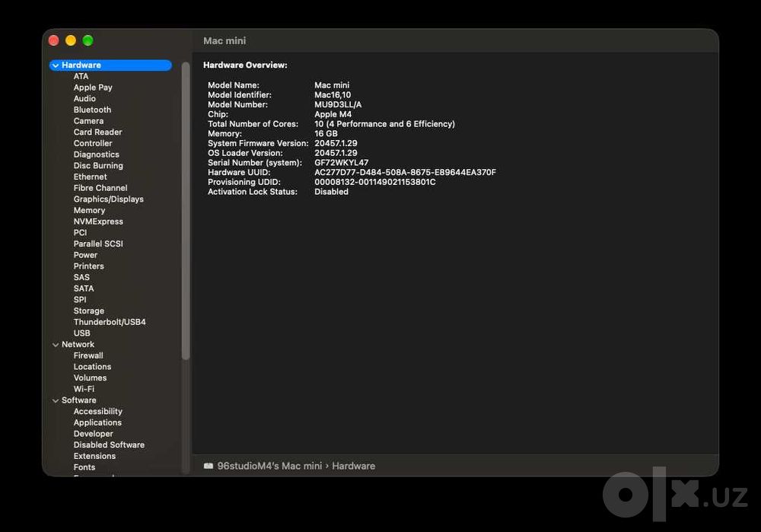Open Disabled Software entry
The width and height of the screenshot is (761, 532).
click(109, 444)
